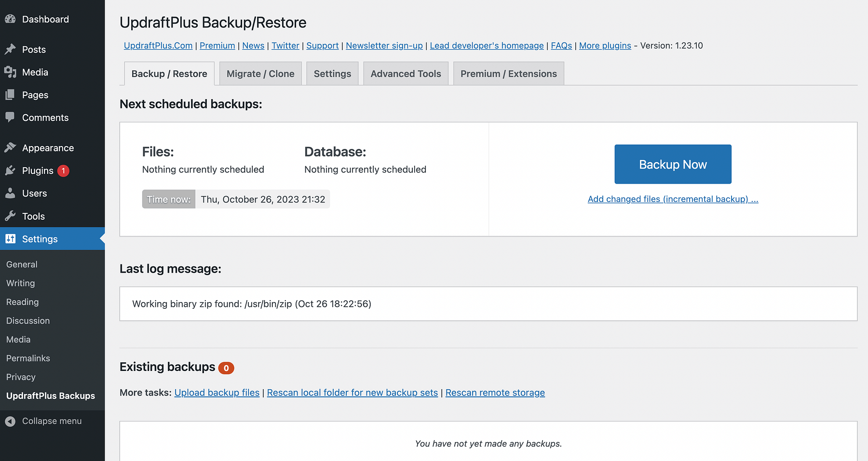Open Tools via the wrench icon
Screen dimensions: 868x461
point(11,216)
